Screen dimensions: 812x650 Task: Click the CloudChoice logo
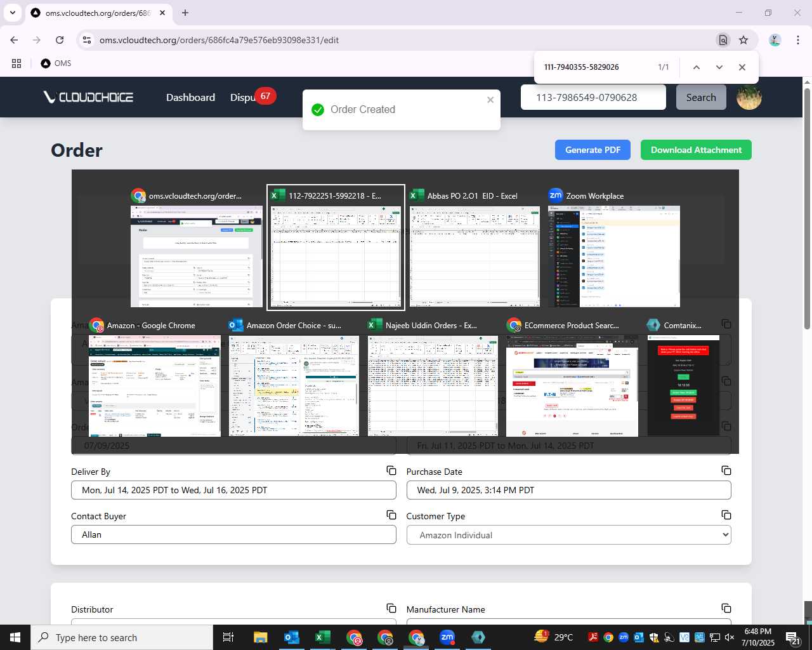(88, 97)
